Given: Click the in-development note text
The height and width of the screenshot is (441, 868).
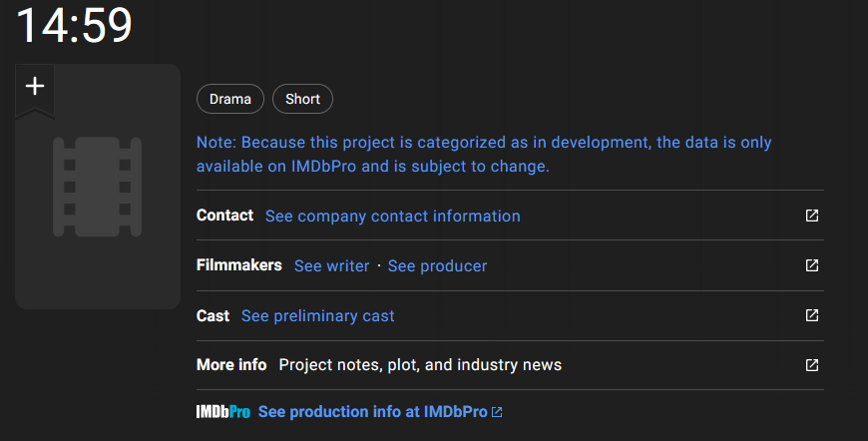Looking at the screenshot, I should click(x=484, y=155).
